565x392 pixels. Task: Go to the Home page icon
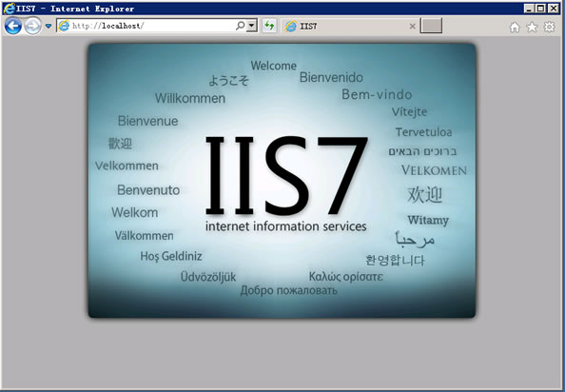[x=515, y=27]
